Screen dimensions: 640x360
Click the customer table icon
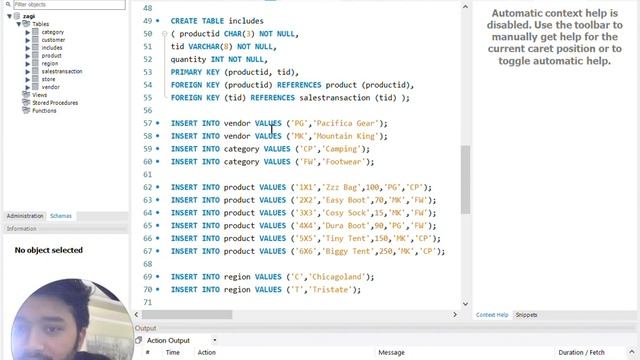pyautogui.click(x=36, y=40)
